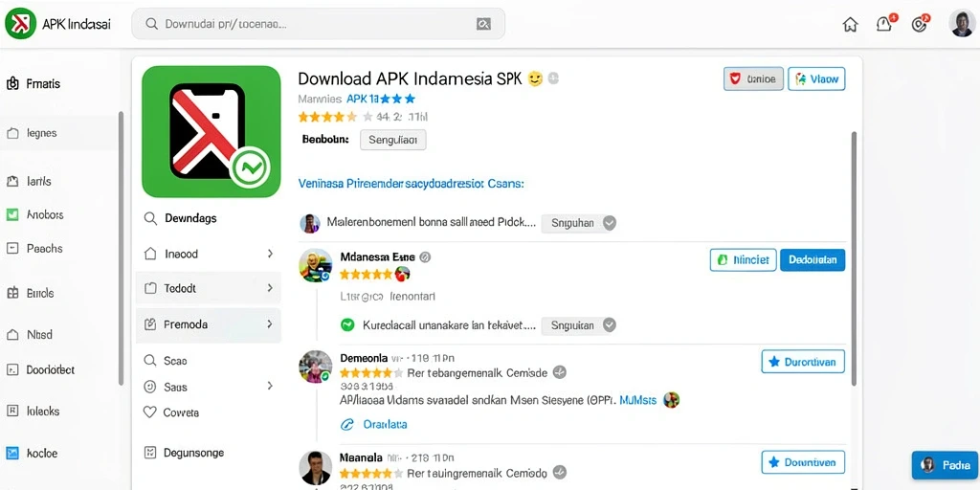The height and width of the screenshot is (490, 980).
Task: Click the main content vertical scrollbar
Action: tap(854, 258)
